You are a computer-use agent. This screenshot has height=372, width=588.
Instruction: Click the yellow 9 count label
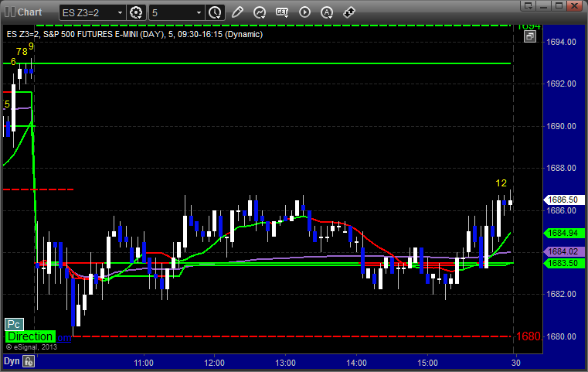coord(31,46)
